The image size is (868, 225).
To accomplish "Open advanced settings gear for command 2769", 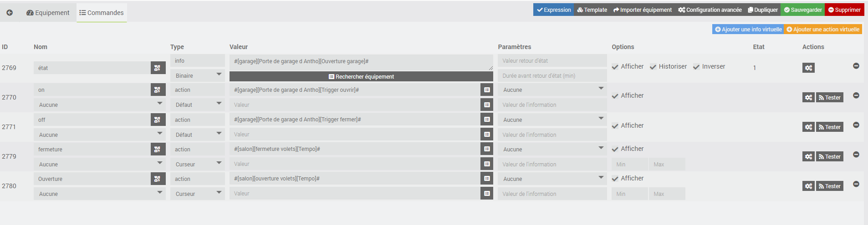I will click(x=808, y=68).
